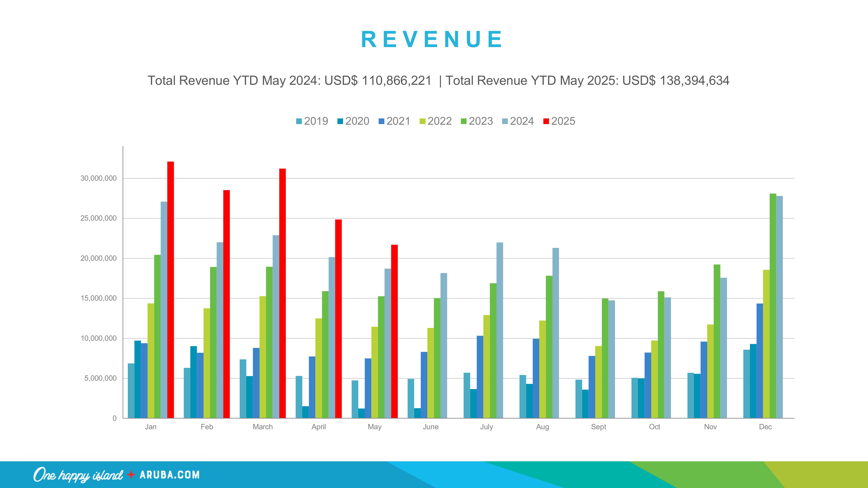Click the REVENUE slide title
This screenshot has width=868, height=488.
(x=432, y=39)
